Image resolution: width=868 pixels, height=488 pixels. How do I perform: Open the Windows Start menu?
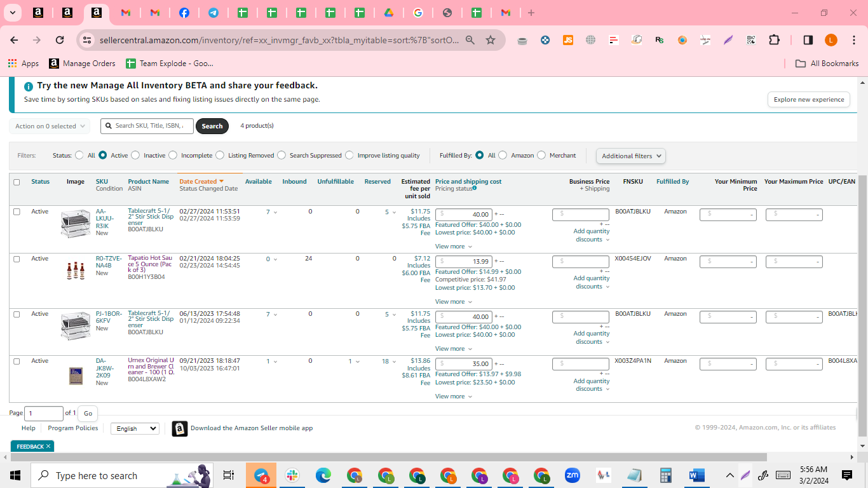point(15,475)
